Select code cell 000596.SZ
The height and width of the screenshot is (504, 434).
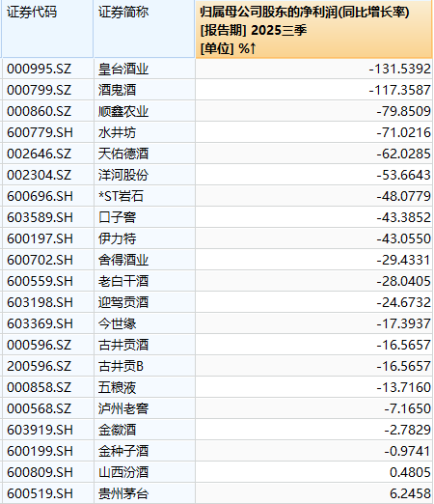click(x=47, y=345)
